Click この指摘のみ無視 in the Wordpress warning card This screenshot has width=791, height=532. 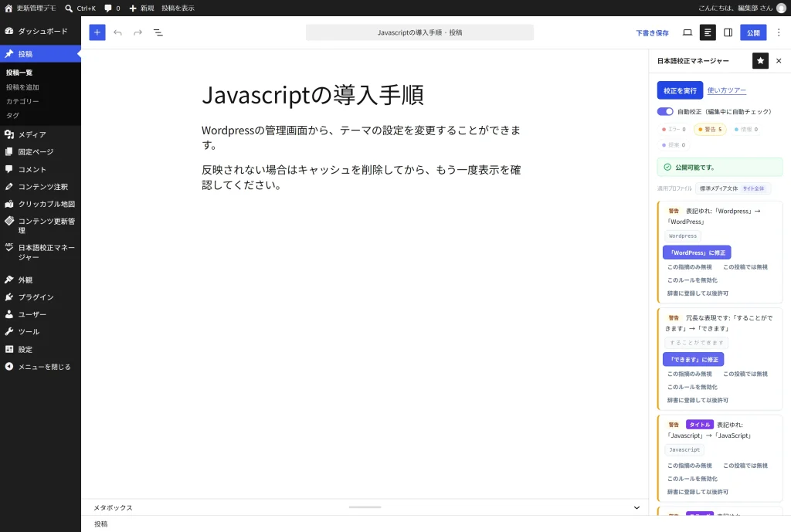(690, 267)
